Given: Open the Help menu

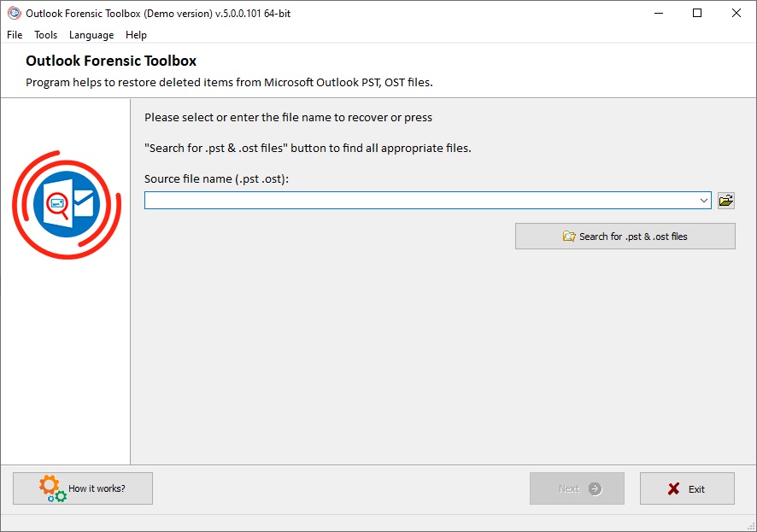Looking at the screenshot, I should [x=136, y=35].
